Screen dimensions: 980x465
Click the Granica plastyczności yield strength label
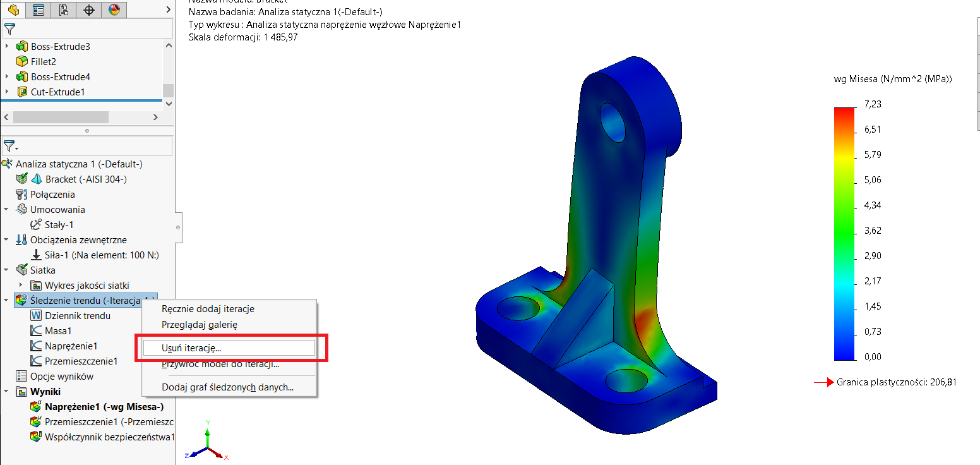point(897,382)
